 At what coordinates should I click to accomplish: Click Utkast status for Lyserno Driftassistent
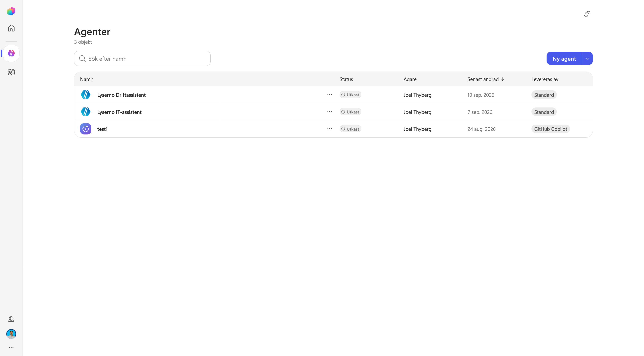click(x=350, y=95)
